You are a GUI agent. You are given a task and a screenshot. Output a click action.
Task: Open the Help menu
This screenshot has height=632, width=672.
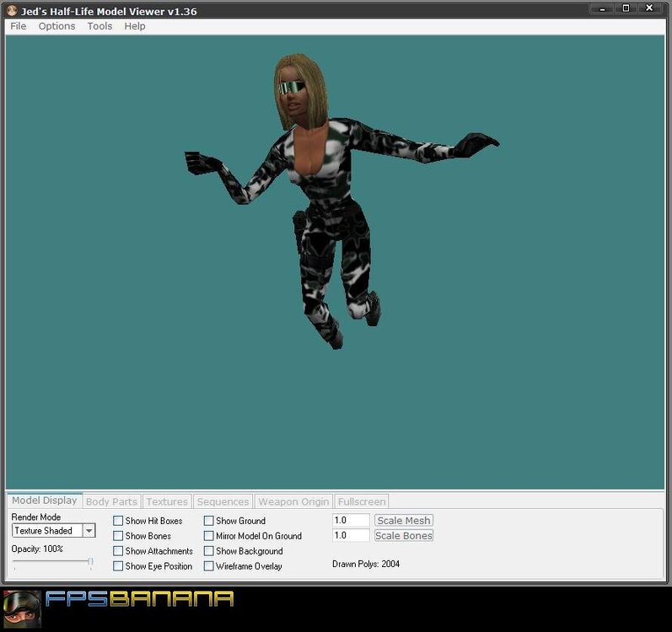[135, 26]
